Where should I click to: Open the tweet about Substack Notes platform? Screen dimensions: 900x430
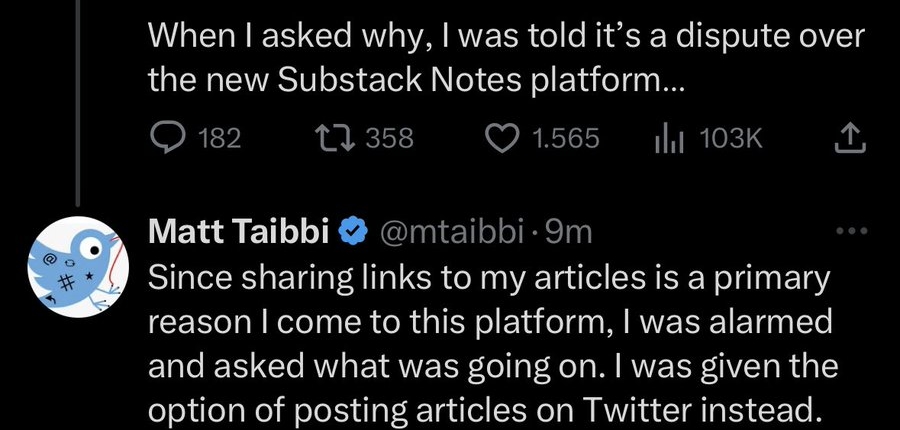coord(507,59)
